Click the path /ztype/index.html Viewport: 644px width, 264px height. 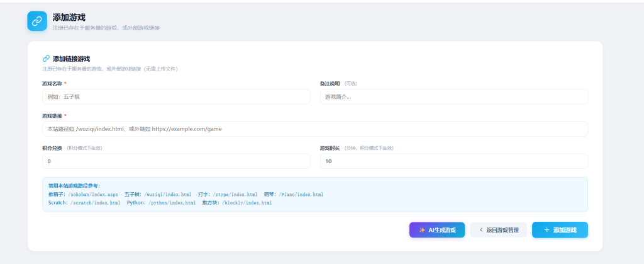[x=234, y=194]
